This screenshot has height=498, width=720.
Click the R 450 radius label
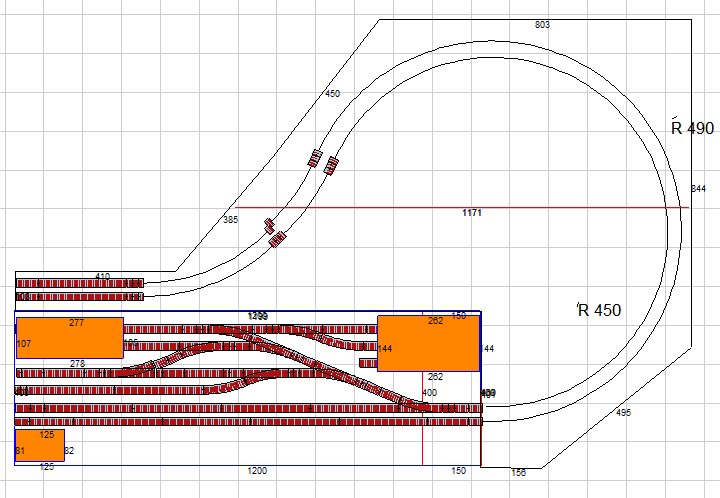599,310
